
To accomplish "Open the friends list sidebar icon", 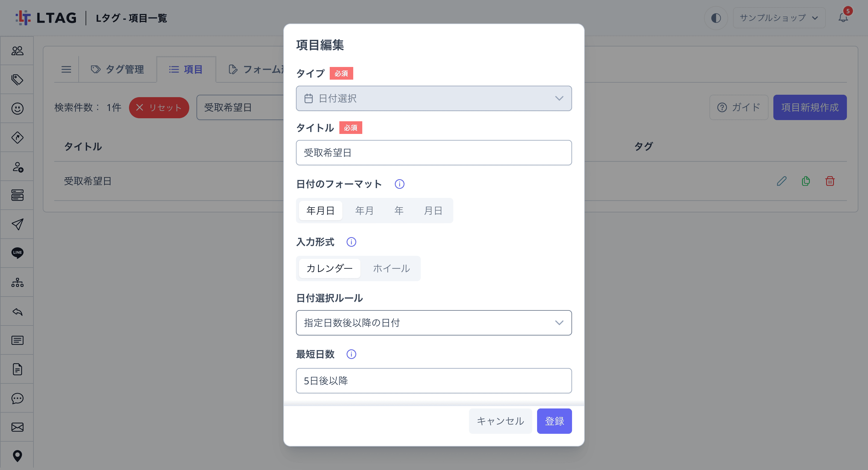I will 17,51.
